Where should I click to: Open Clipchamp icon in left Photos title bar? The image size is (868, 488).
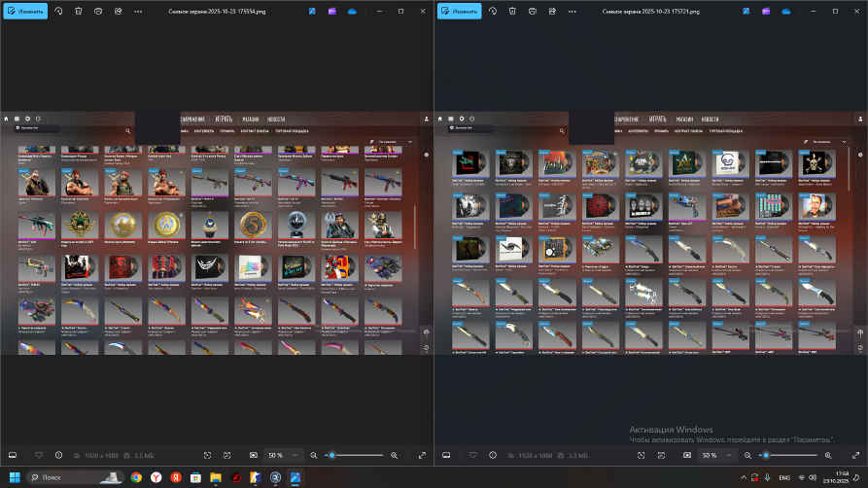pos(332,11)
